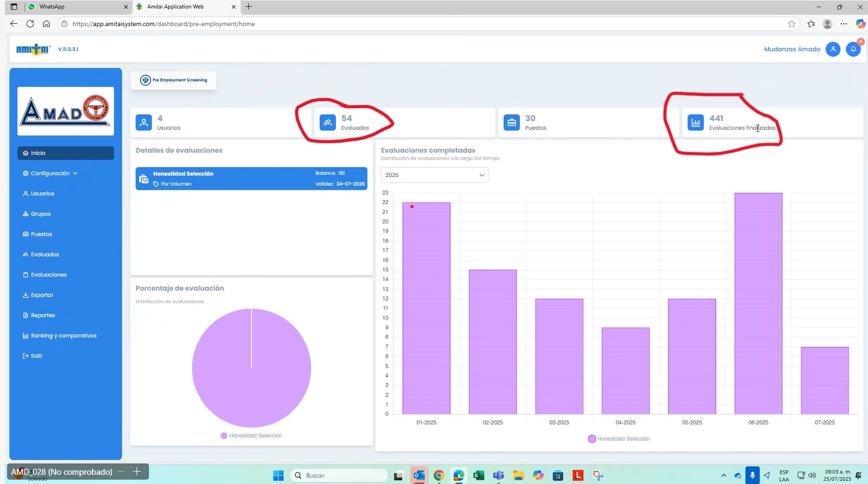The image size is (868, 484).
Task: Click the 06-2025 bar in chart
Action: click(x=758, y=303)
